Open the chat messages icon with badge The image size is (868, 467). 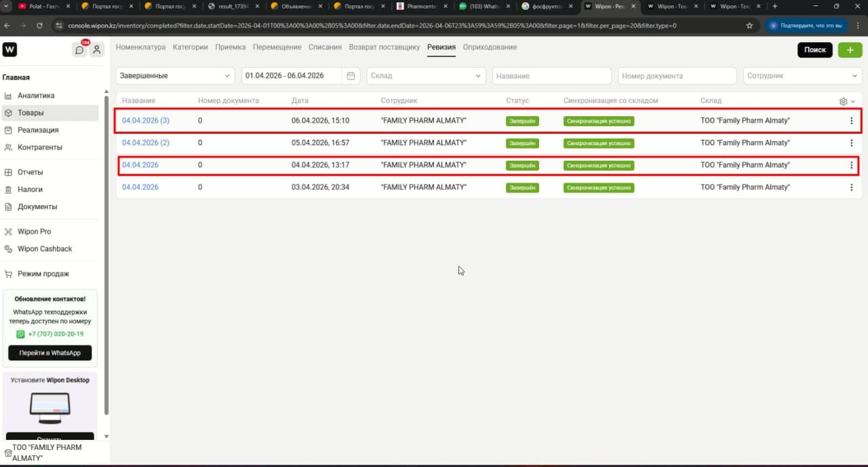point(80,49)
